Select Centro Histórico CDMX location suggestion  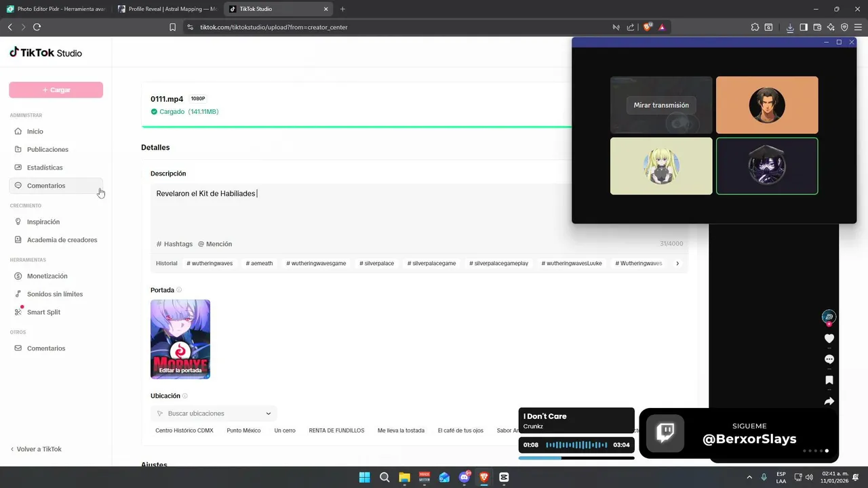[184, 430]
